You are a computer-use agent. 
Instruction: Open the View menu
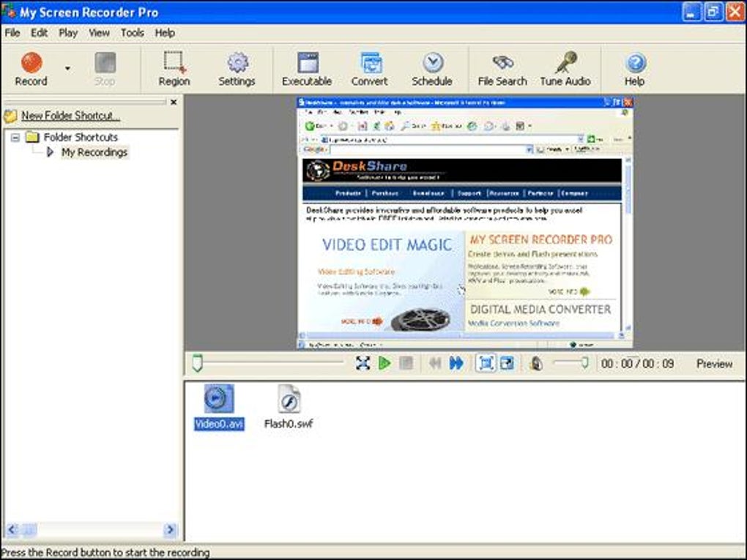(x=99, y=33)
